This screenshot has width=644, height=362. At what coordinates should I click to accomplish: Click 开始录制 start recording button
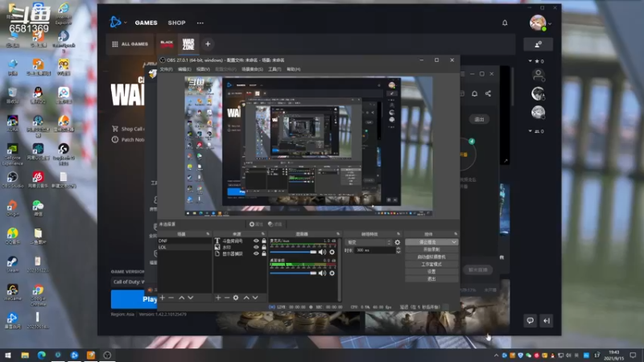tap(431, 249)
